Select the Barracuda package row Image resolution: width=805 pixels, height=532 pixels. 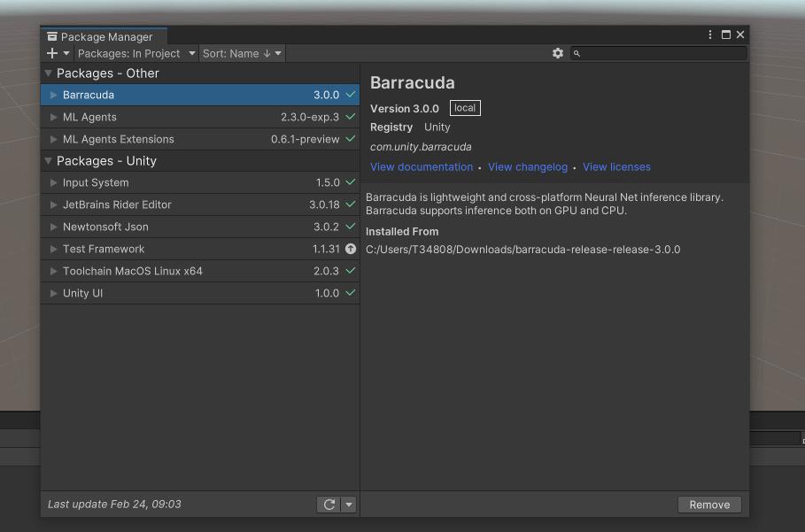pyautogui.click(x=200, y=95)
